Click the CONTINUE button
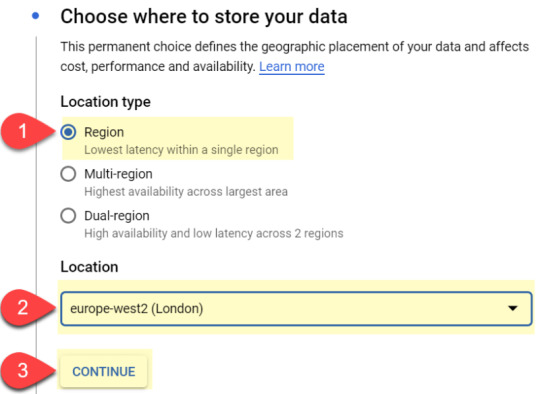 [104, 372]
